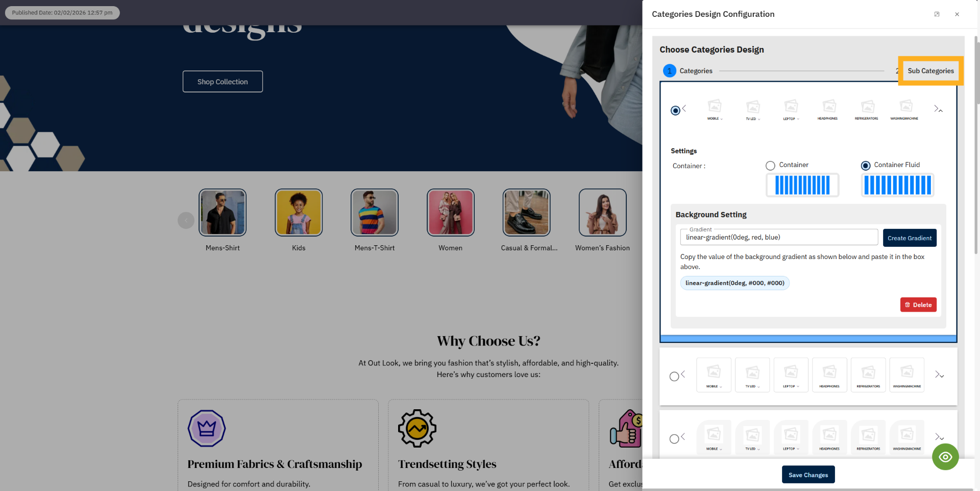
Task: Click the gear icon above Trendsetting Styles
Action: pos(417,428)
